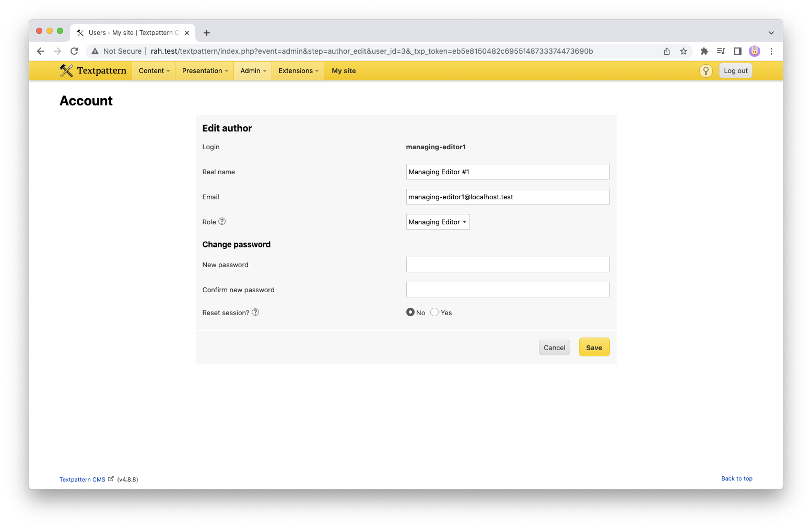Open Chrome's three-dot menu

click(x=771, y=51)
